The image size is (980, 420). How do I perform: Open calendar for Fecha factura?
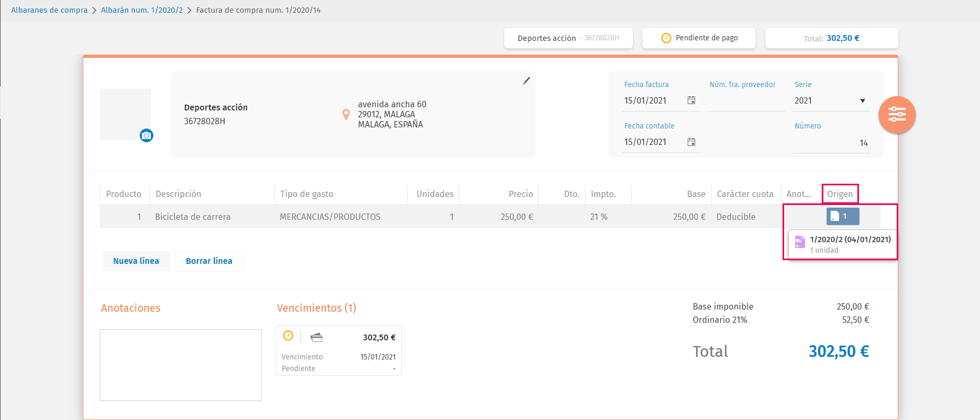click(x=691, y=100)
